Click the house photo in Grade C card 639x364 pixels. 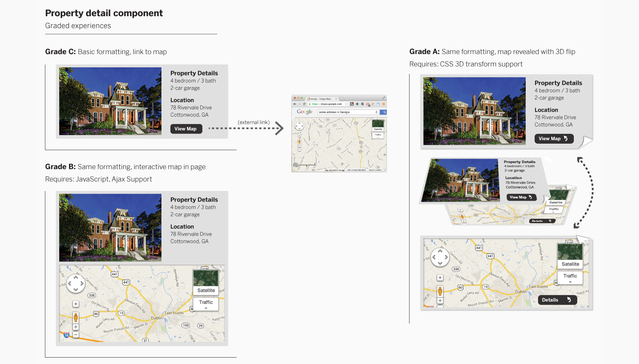(110, 101)
